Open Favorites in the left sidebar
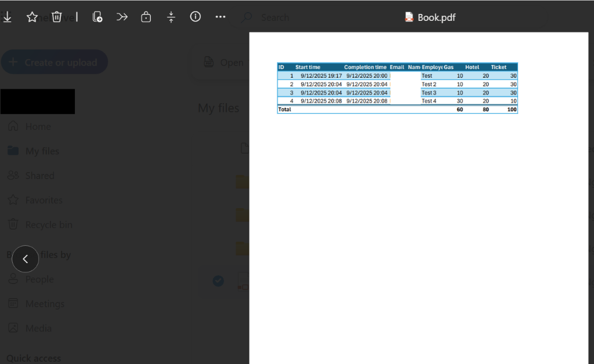594x364 pixels. [35, 200]
